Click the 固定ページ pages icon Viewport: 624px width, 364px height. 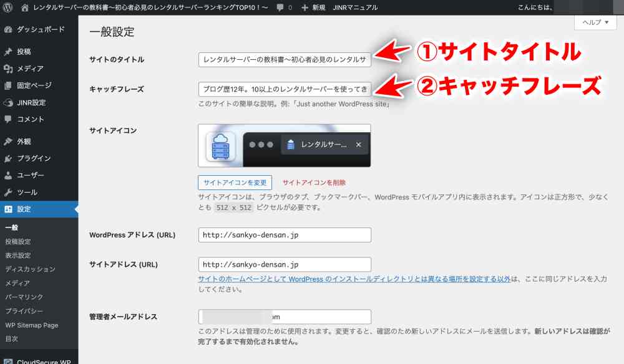pyautogui.click(x=8, y=85)
